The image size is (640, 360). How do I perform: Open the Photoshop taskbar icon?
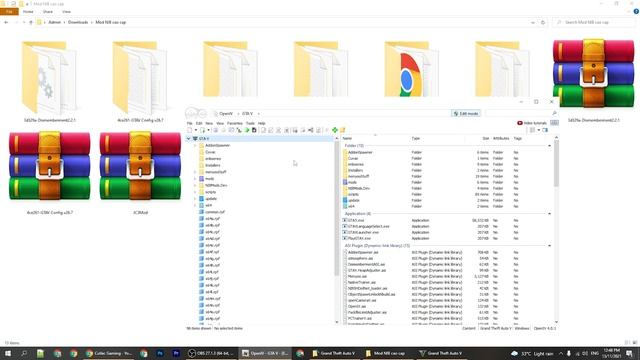click(x=160, y=353)
